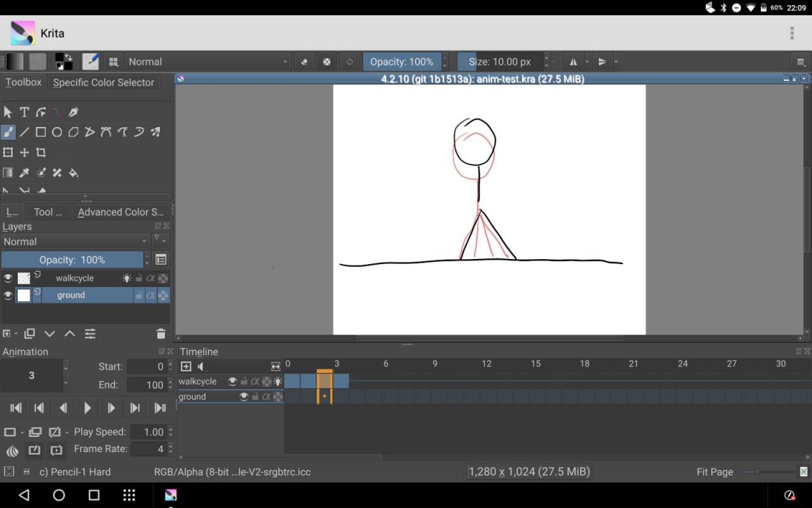Screen dimensions: 812x508
Task: Select the Freehand Brush tool
Action: point(8,132)
